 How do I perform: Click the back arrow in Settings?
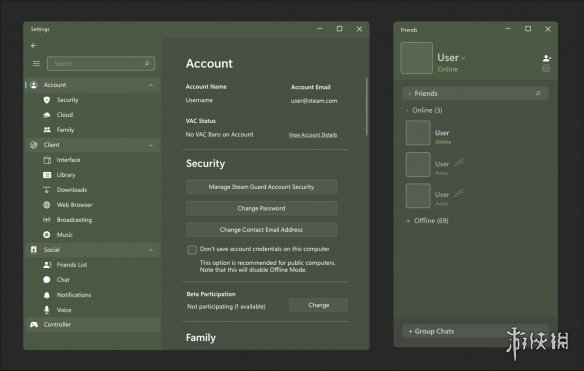pos(34,45)
